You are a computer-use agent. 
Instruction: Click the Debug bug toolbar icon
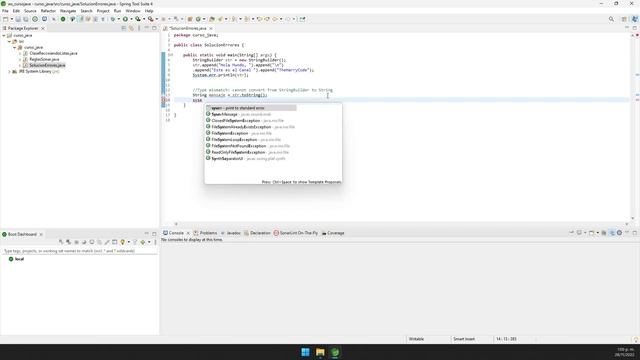[113, 19]
